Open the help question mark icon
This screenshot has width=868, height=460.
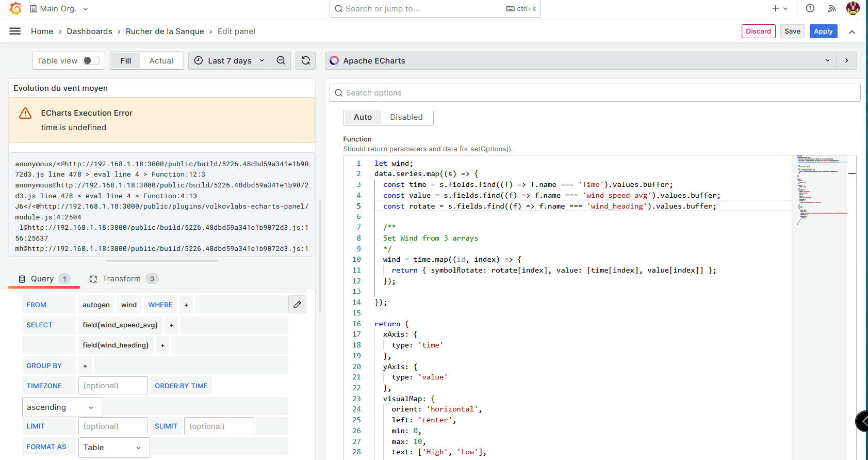click(810, 9)
